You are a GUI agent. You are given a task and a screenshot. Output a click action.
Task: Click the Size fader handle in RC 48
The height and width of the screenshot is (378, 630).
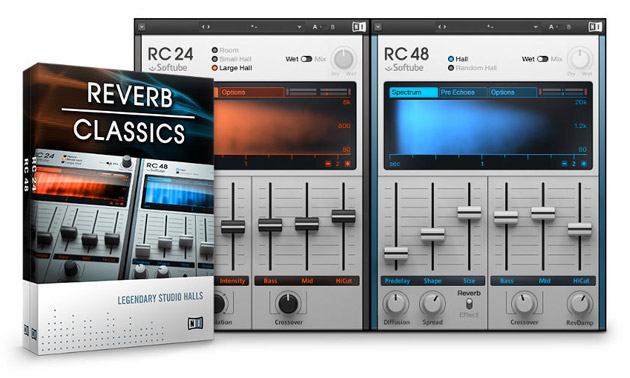click(x=469, y=212)
